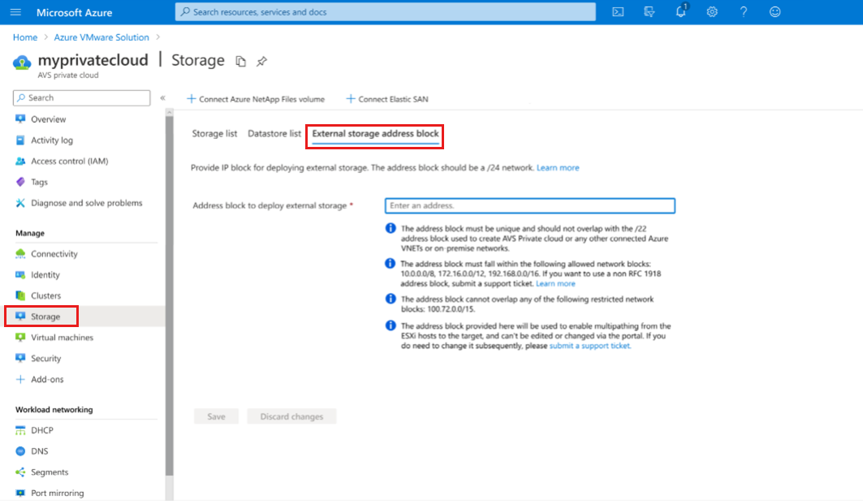This screenshot has height=504, width=863.
Task: Click the Port mirroring icon
Action: pos(20,493)
